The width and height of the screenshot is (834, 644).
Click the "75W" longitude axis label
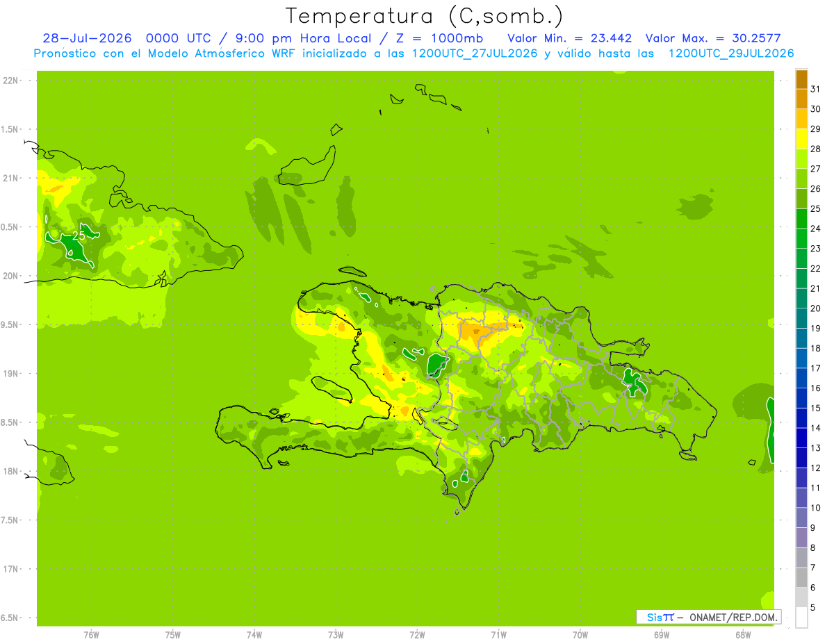point(172,634)
